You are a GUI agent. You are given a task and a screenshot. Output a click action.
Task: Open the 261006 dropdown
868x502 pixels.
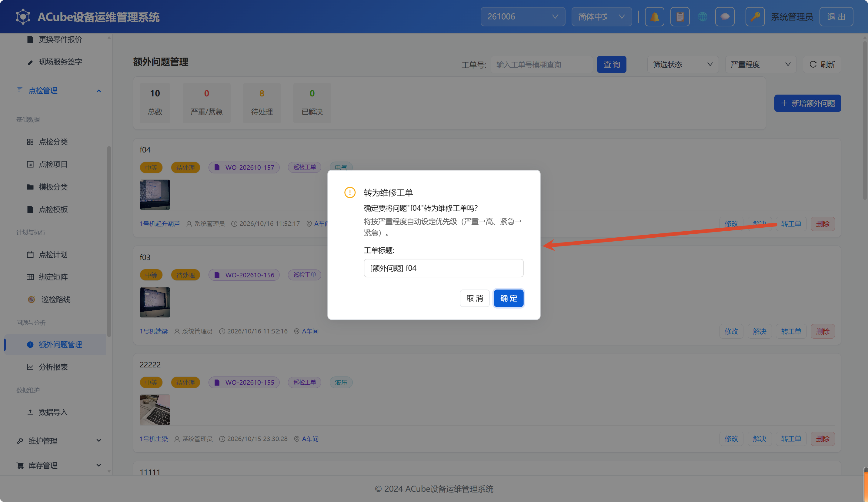click(x=522, y=17)
